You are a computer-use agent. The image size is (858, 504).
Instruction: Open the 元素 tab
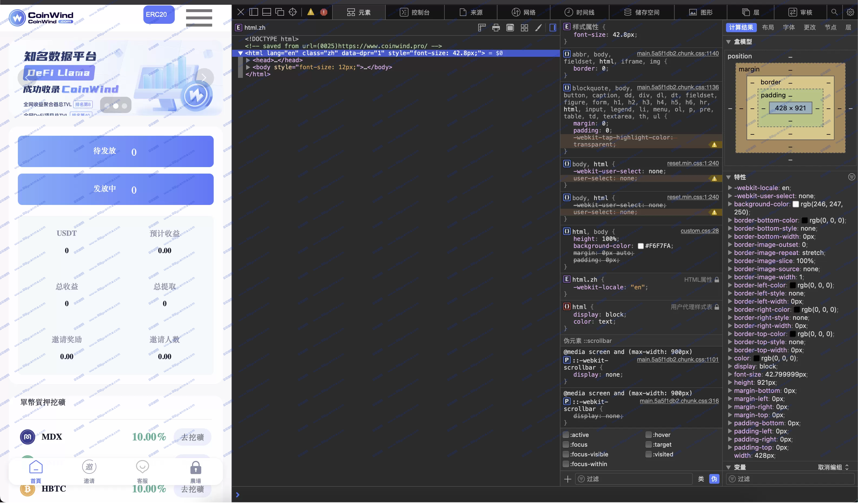click(358, 12)
